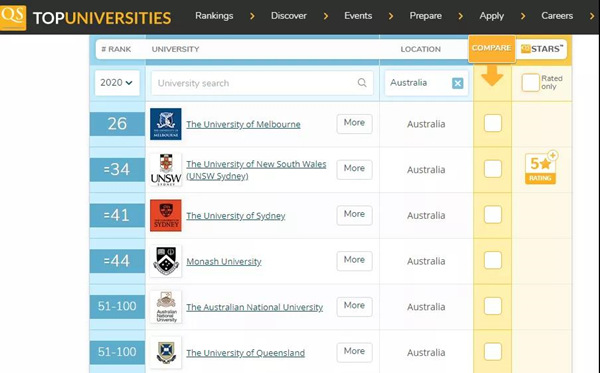600x373 pixels.
Task: Click the UNSW Sydney logo
Action: tap(166, 169)
